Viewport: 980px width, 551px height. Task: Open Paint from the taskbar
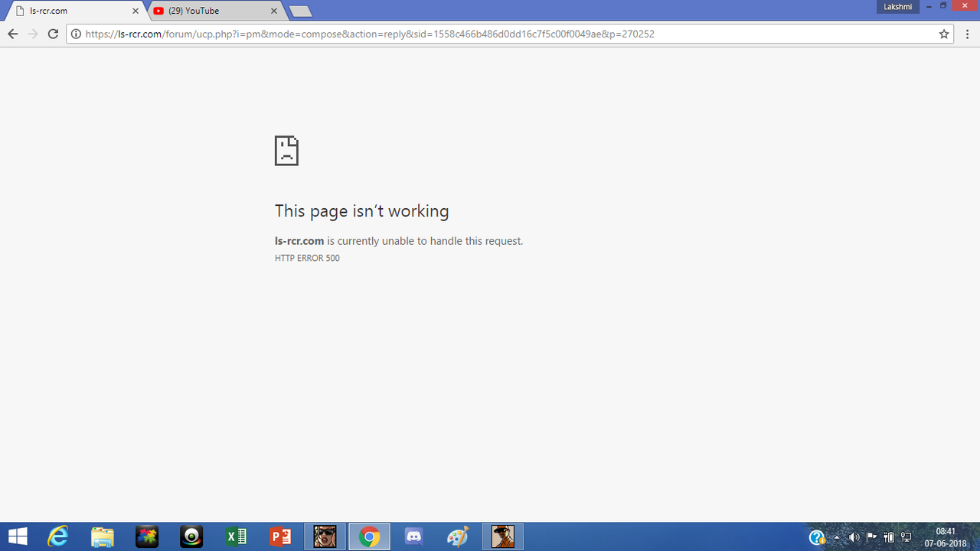(458, 537)
